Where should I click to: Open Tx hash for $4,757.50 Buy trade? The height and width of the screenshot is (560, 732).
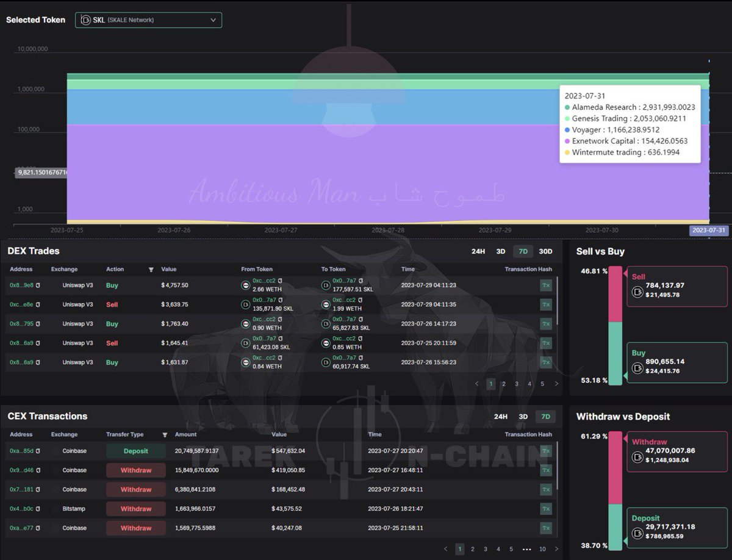pos(546,285)
